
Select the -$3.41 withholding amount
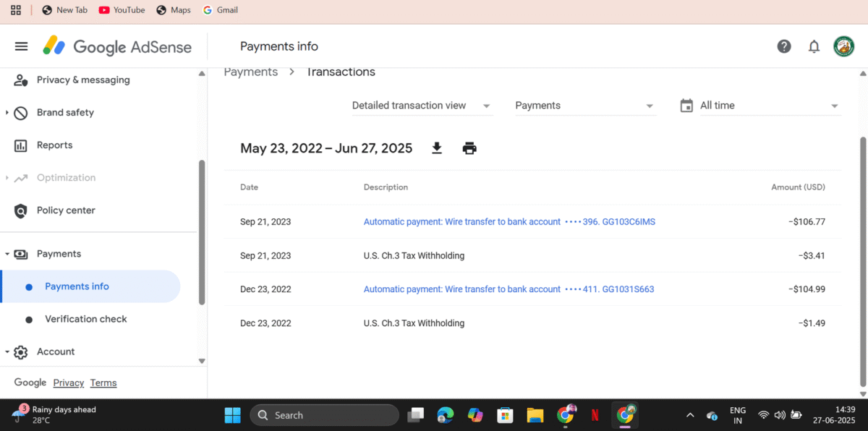click(812, 256)
